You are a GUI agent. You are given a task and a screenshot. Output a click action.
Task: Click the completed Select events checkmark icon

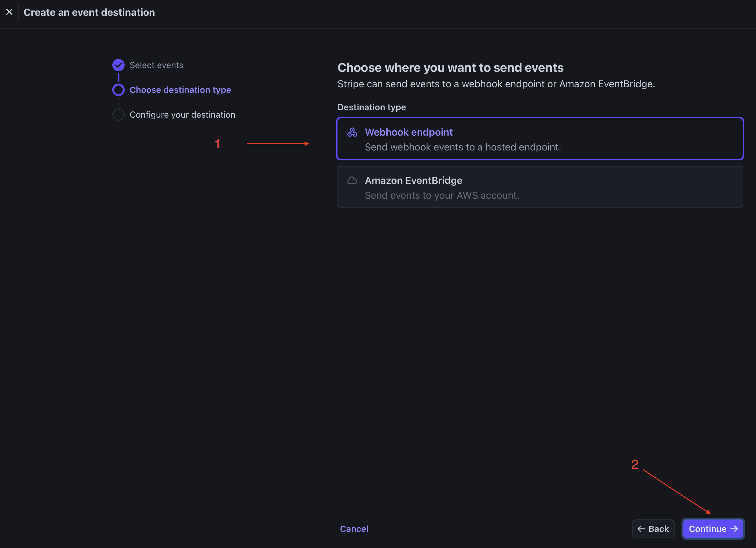point(118,65)
